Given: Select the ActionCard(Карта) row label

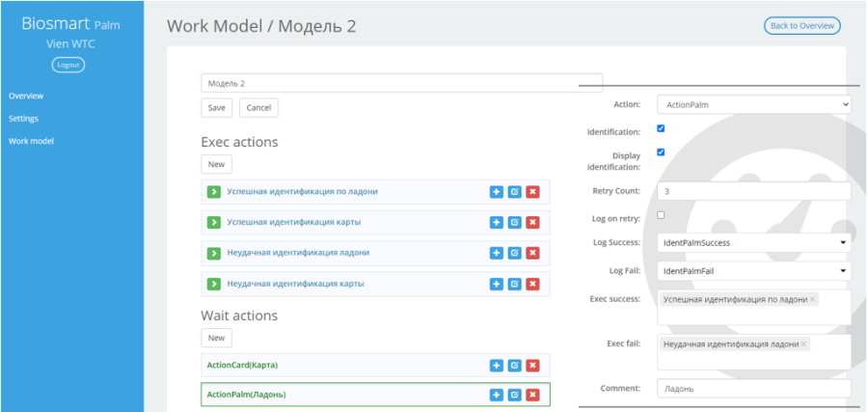Looking at the screenshot, I should pos(242,366).
